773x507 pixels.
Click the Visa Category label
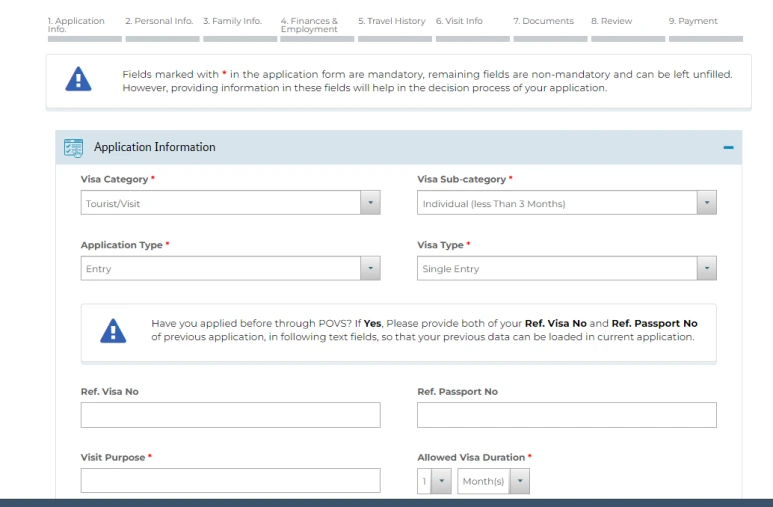coord(114,179)
